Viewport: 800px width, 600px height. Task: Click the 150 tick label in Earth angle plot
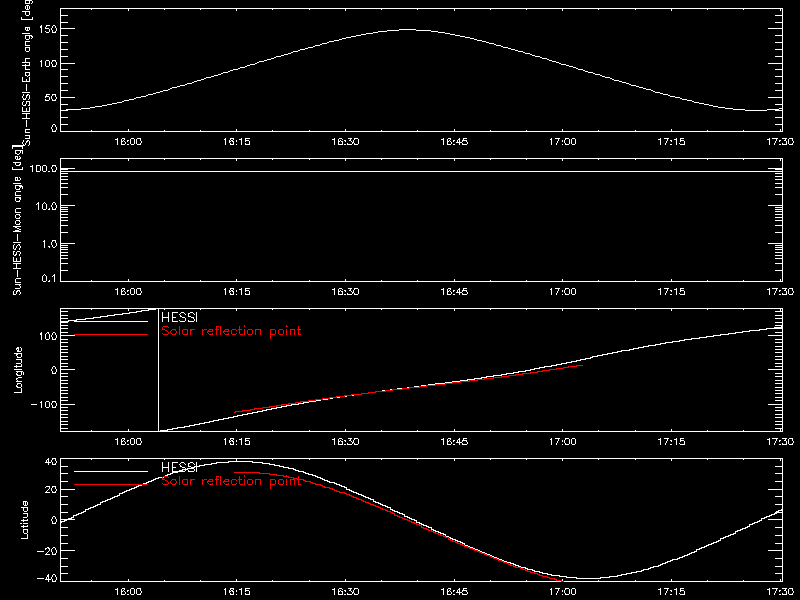coord(47,30)
